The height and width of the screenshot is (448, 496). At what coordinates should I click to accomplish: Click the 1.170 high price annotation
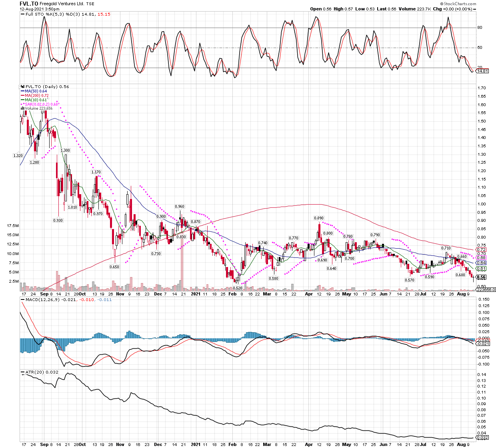(96, 172)
